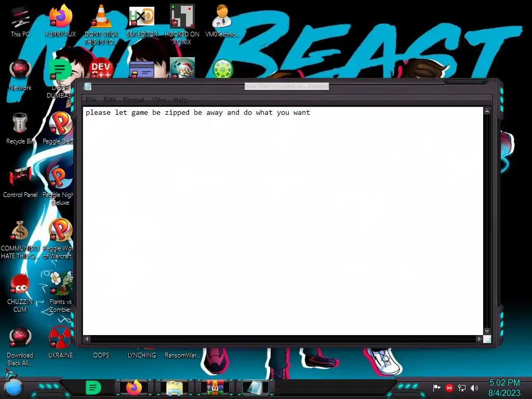Viewport: 532px width, 399px height.
Task: Open the Santa face game shortcut
Action: point(182,68)
